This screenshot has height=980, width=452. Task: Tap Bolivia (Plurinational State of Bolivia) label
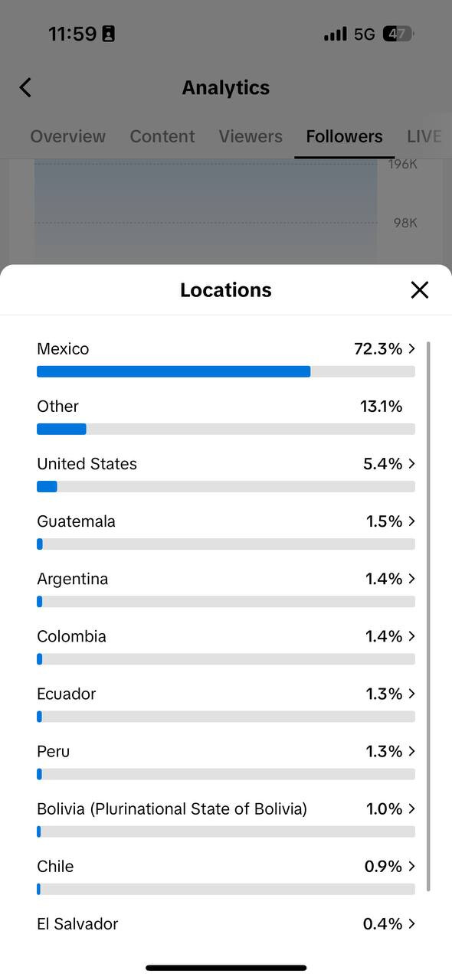coord(172,808)
